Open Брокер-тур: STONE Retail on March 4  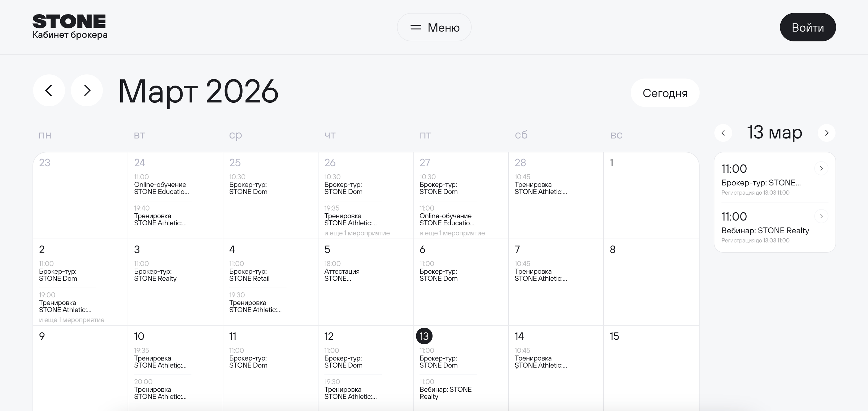tap(249, 275)
